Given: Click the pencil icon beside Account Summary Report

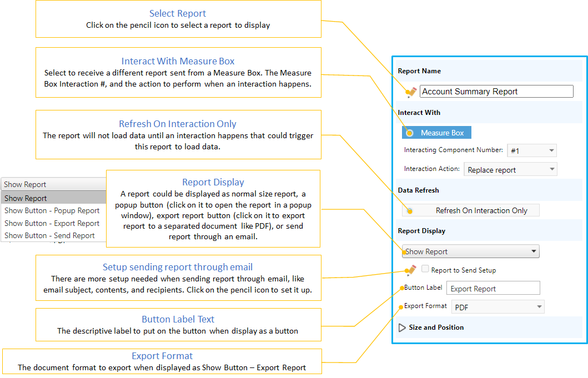Looking at the screenshot, I should 411,92.
